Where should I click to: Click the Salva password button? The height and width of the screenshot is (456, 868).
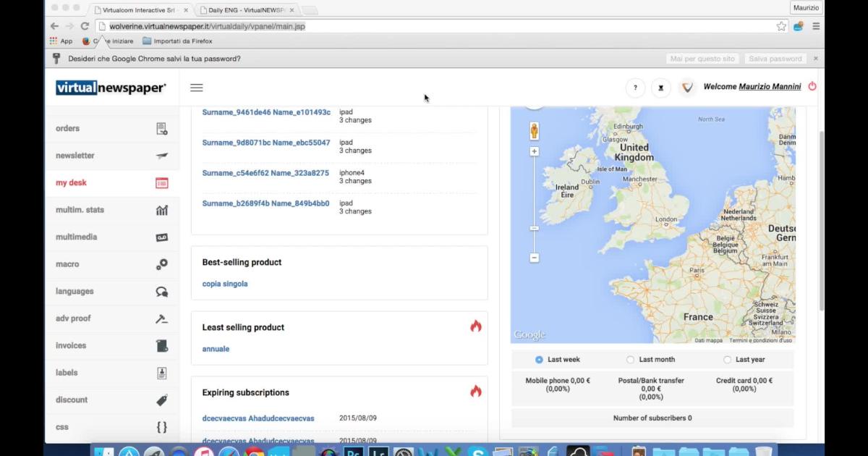coord(775,59)
